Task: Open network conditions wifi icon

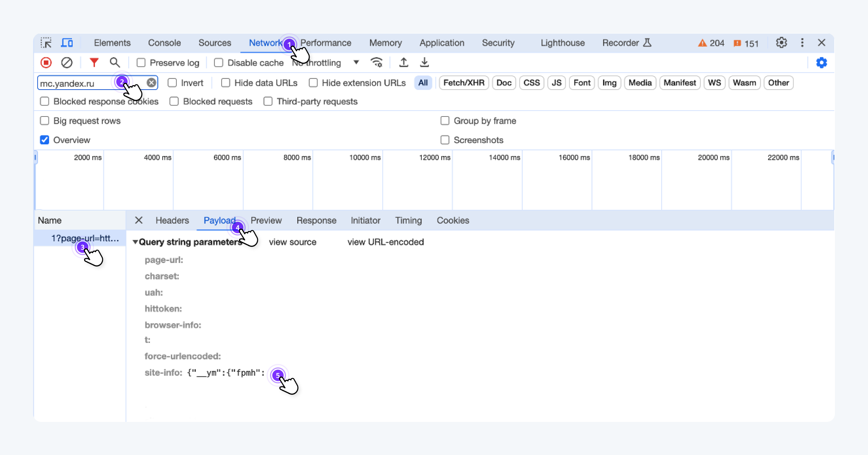Action: (376, 62)
